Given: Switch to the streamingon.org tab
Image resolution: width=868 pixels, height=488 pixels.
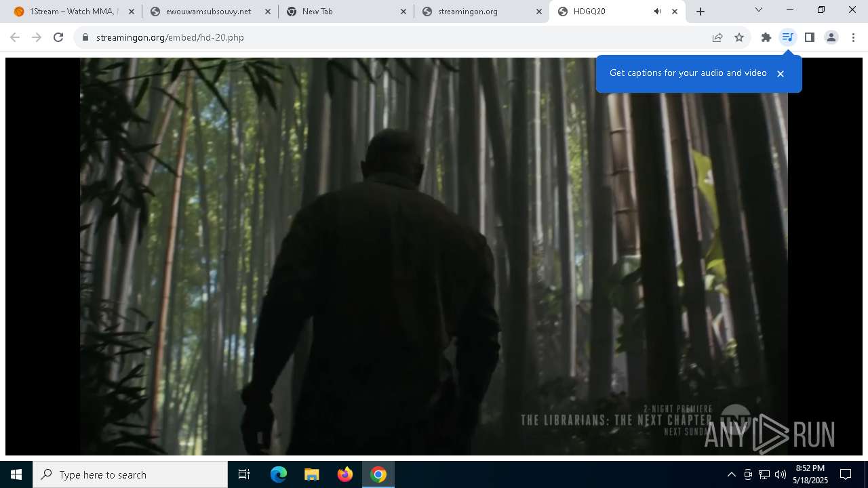Looking at the screenshot, I should (x=481, y=12).
